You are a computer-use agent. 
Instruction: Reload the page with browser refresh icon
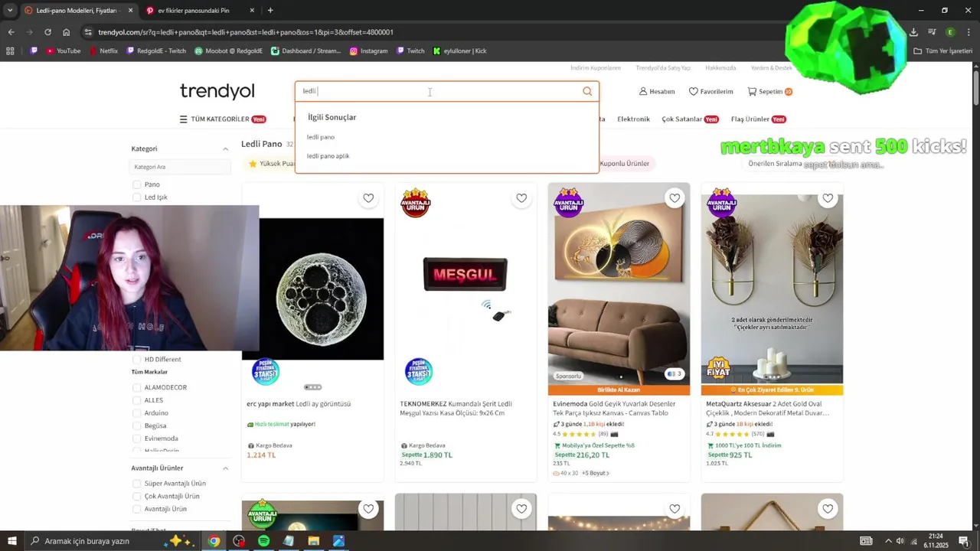[x=47, y=32]
